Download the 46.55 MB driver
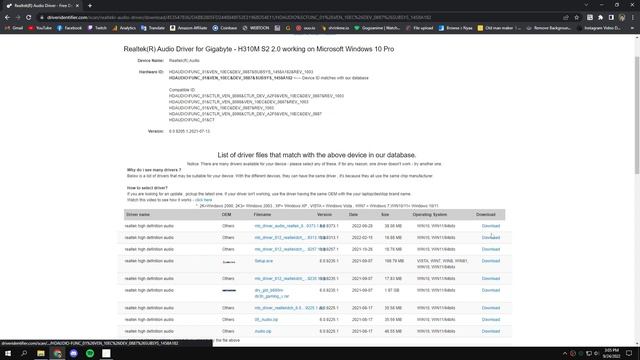 [x=491, y=331]
